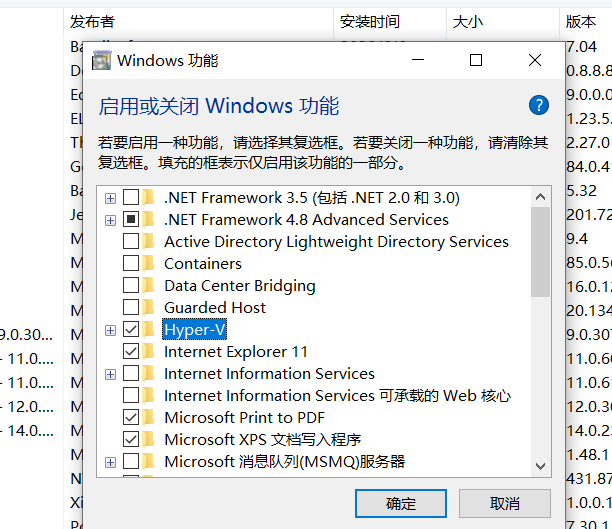Expand .NET Framework 4.8 Advanced Services node
The width and height of the screenshot is (612, 529).
tap(110, 220)
